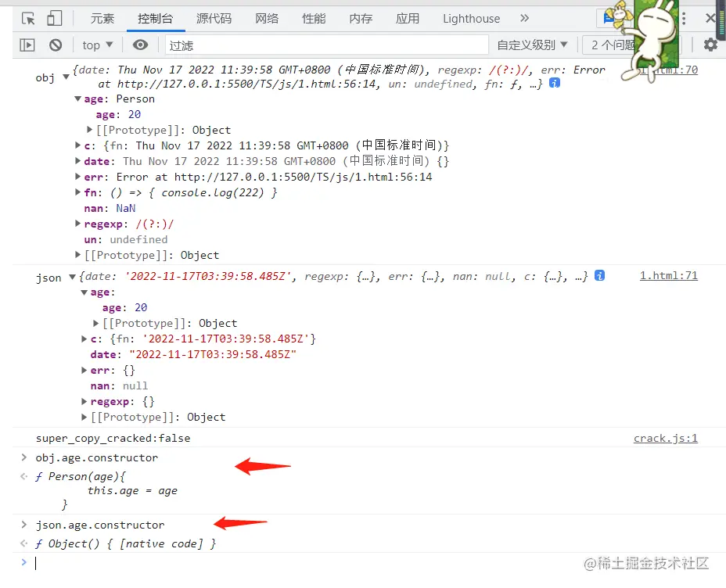Expand the date property under obj
The image size is (726, 588).
(77, 161)
